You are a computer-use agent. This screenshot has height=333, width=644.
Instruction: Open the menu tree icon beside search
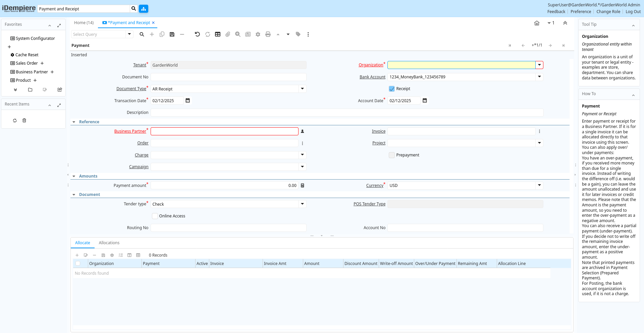(144, 9)
